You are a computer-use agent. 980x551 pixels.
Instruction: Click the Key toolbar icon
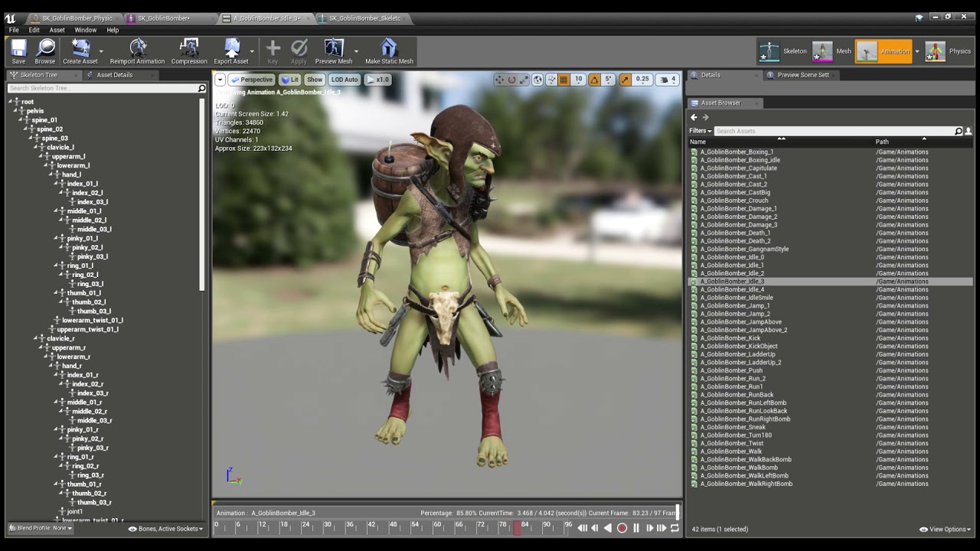tap(273, 52)
